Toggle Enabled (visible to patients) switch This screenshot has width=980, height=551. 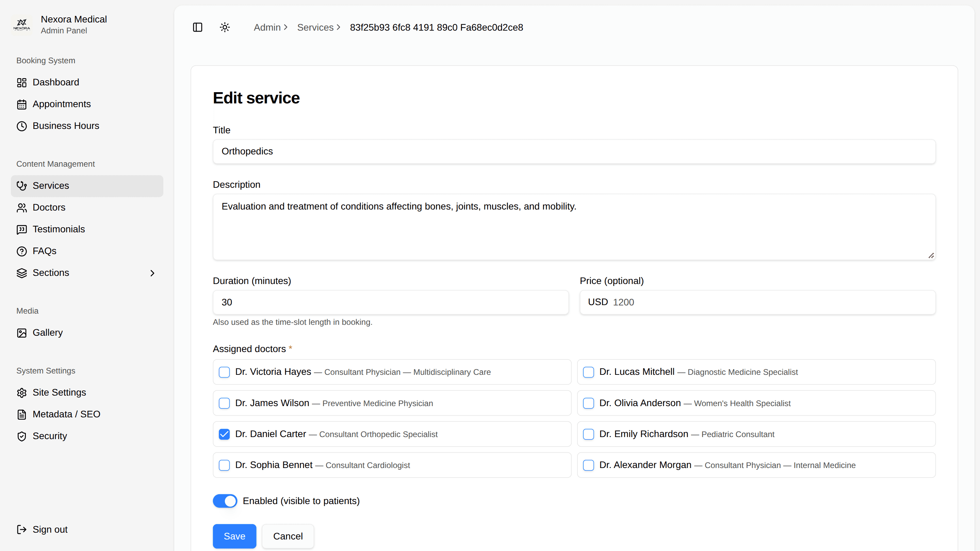(x=225, y=501)
